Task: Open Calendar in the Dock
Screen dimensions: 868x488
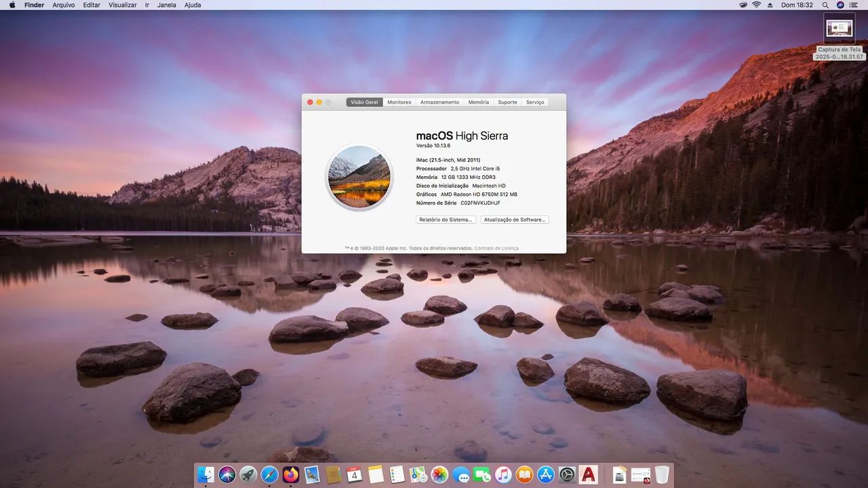Action: [354, 474]
